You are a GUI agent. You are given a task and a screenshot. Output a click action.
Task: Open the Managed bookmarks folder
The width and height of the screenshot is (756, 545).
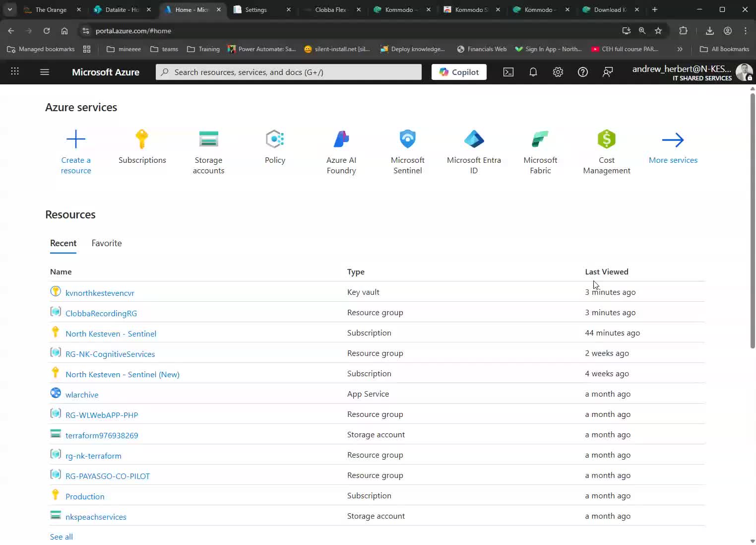(41, 49)
